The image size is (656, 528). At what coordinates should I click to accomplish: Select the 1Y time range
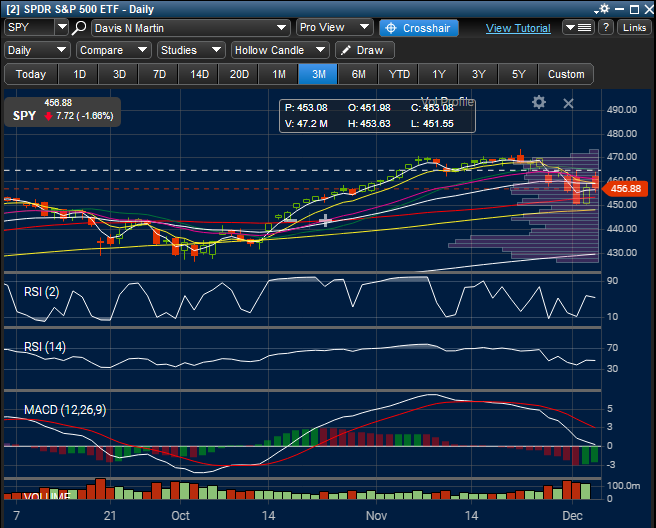click(438, 74)
